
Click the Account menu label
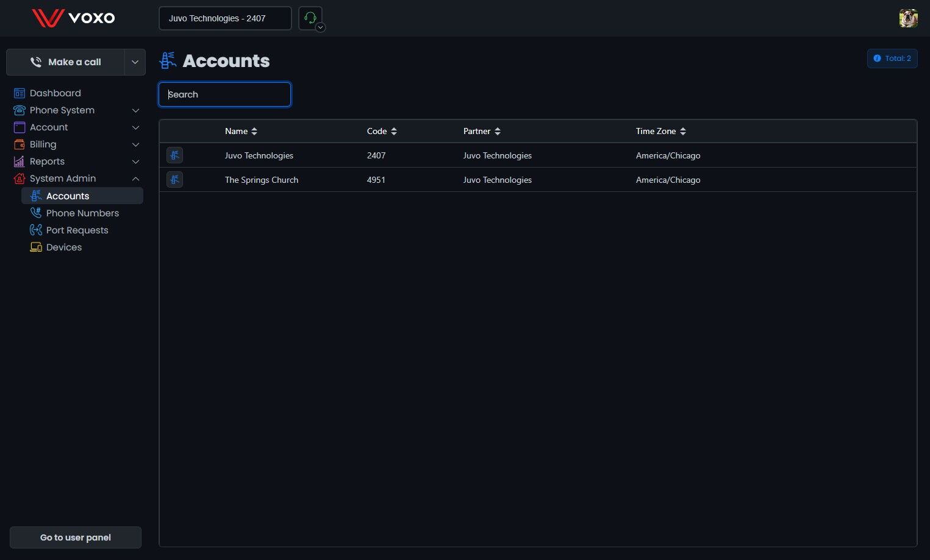pyautogui.click(x=49, y=127)
